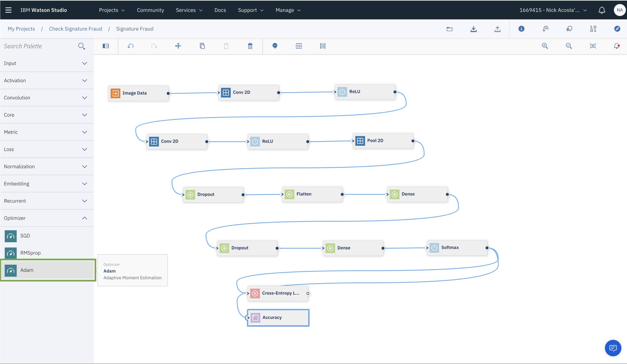Viewport: 627px width, 364px height.
Task: Select the Flatten node
Action: [x=312, y=194]
